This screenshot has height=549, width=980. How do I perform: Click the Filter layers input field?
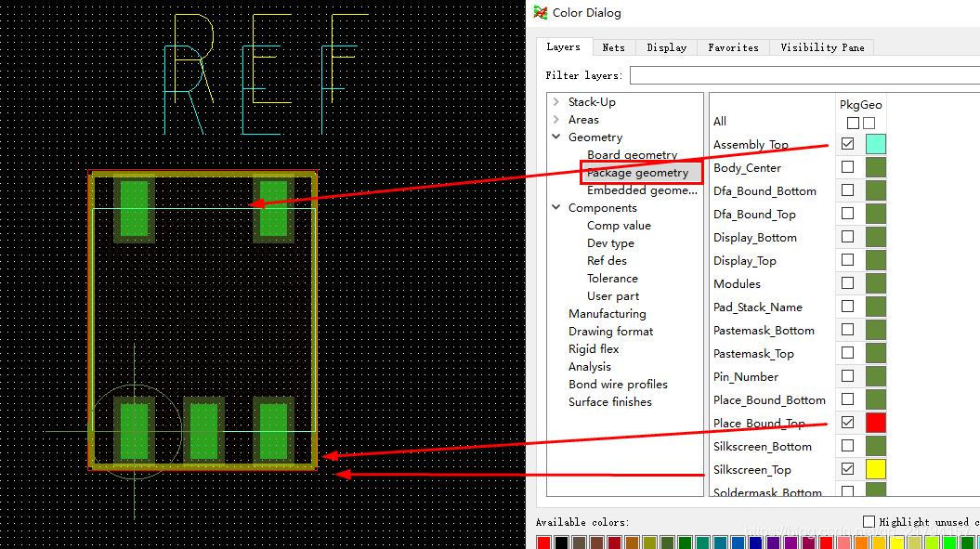click(x=804, y=75)
